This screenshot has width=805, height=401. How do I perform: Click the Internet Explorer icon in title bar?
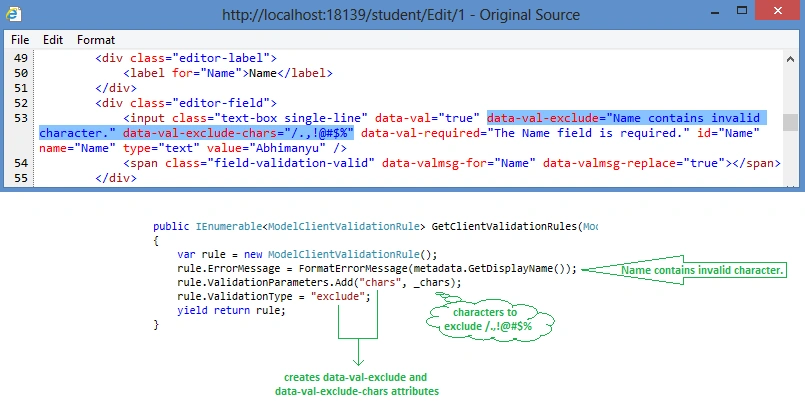pyautogui.click(x=13, y=13)
